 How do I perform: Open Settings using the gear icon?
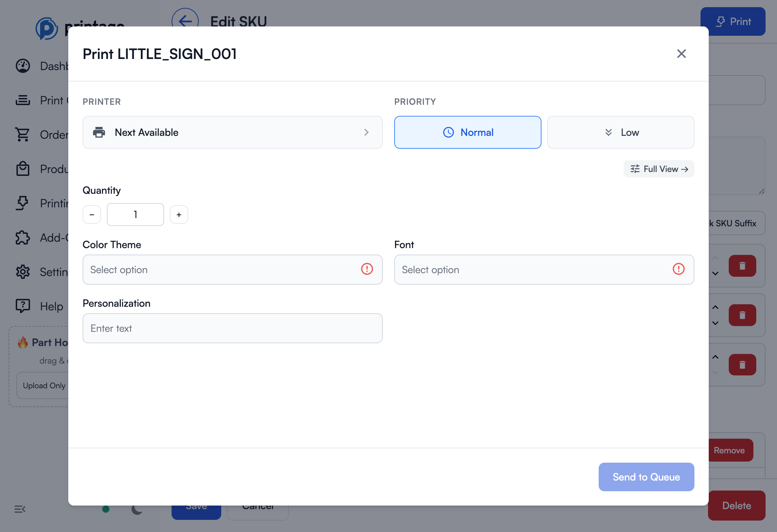[23, 272]
